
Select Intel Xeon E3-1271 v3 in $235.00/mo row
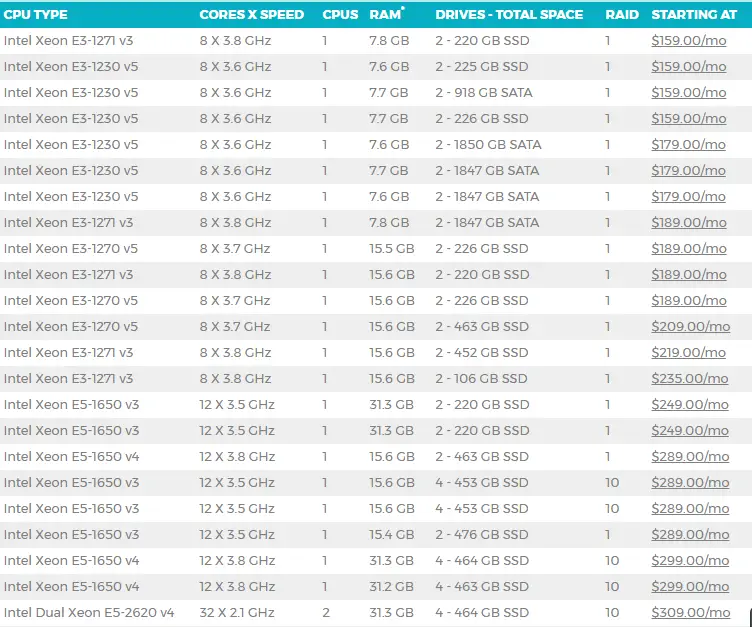68,379
